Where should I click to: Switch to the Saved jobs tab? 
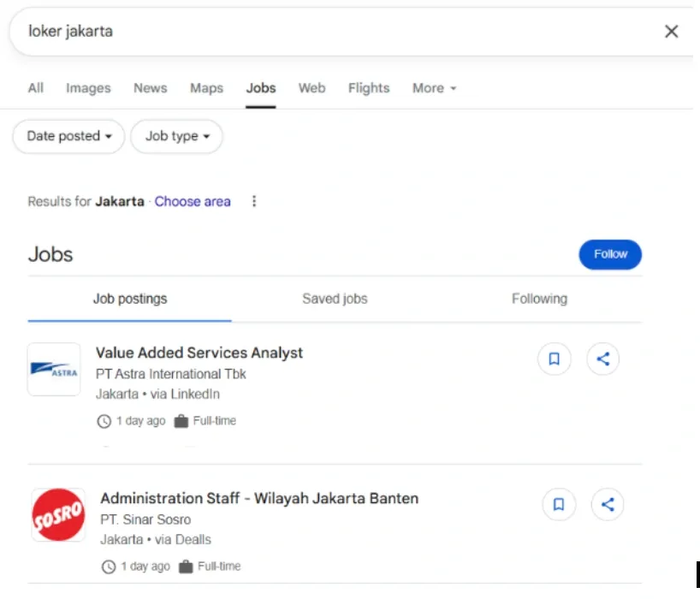coord(335,299)
